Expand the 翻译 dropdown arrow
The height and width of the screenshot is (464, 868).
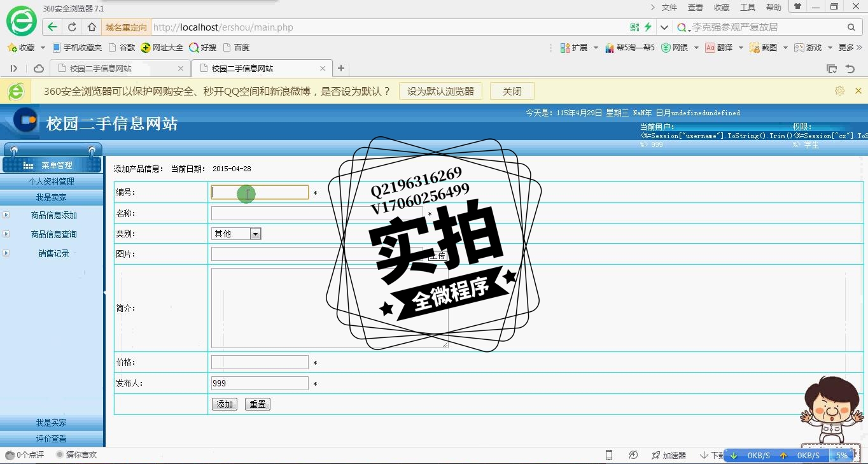(x=741, y=48)
